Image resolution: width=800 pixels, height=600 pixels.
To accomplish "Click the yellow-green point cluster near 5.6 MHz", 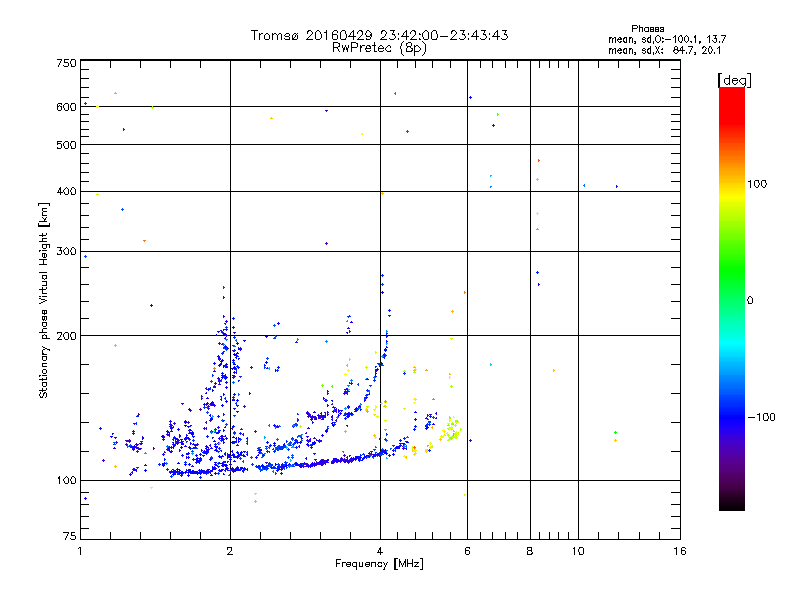I will pos(451,429).
